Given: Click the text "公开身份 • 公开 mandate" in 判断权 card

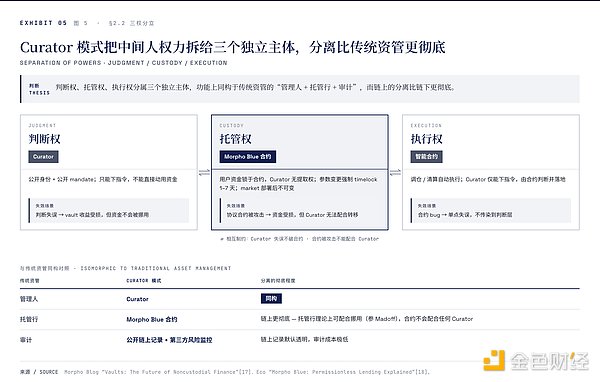Looking at the screenshot, I should (x=103, y=179).
